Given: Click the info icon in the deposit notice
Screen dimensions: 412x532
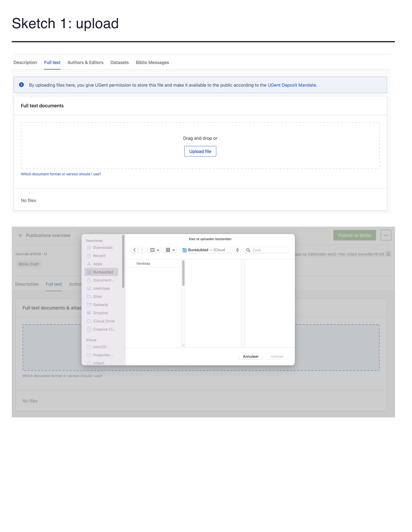Looking at the screenshot, I should (21, 85).
